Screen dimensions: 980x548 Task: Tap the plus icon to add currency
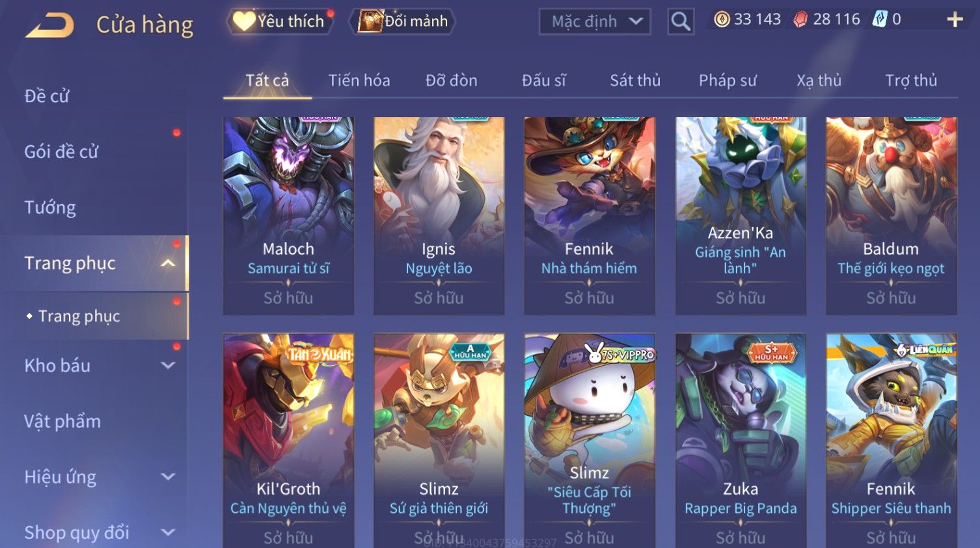point(955,20)
